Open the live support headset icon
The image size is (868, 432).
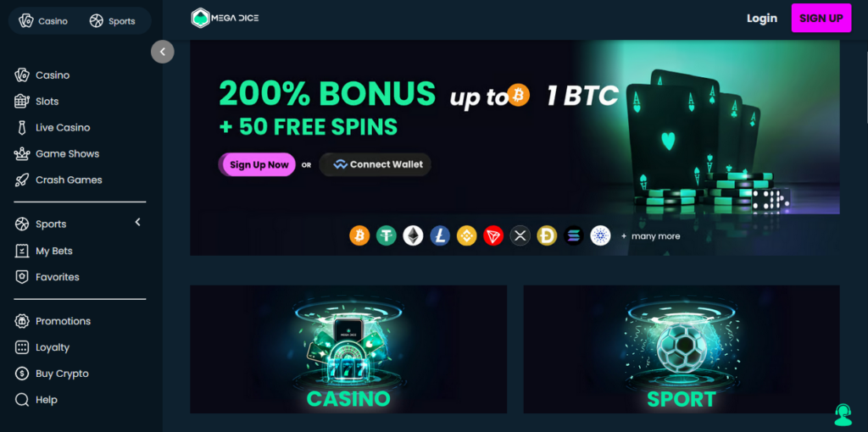click(x=843, y=414)
